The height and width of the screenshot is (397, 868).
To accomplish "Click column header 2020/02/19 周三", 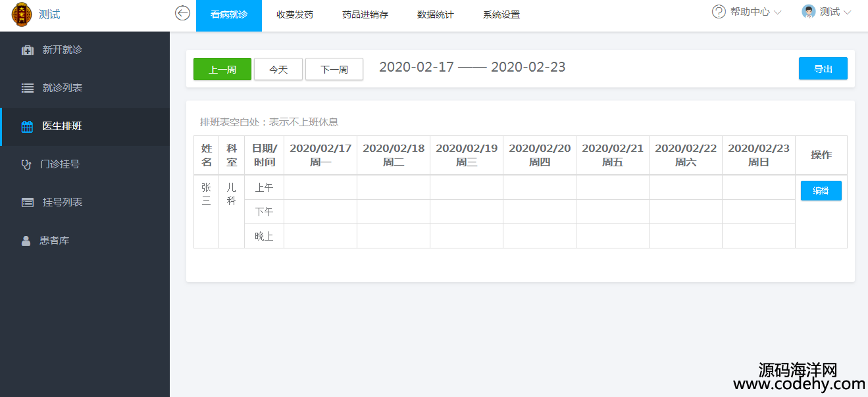I will (x=467, y=155).
